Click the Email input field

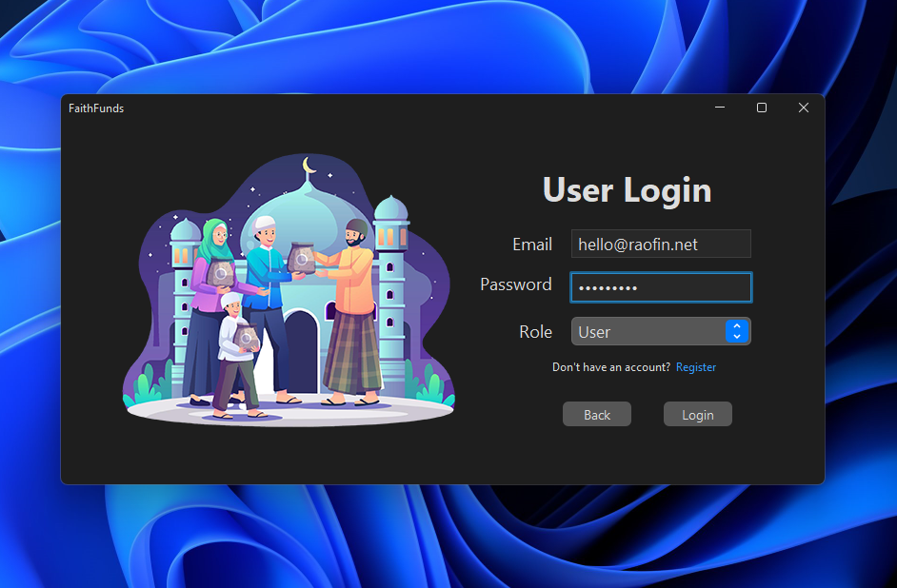click(x=660, y=245)
